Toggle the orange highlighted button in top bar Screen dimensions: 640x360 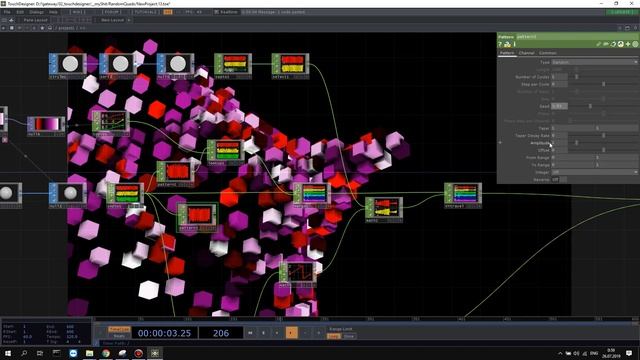pos(167,12)
